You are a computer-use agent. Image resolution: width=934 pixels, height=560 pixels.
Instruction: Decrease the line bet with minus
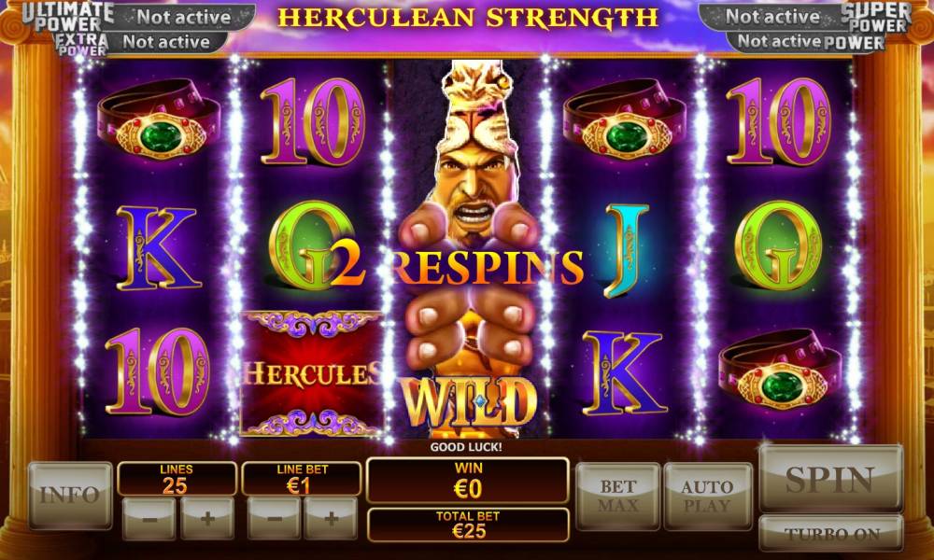coord(274,519)
